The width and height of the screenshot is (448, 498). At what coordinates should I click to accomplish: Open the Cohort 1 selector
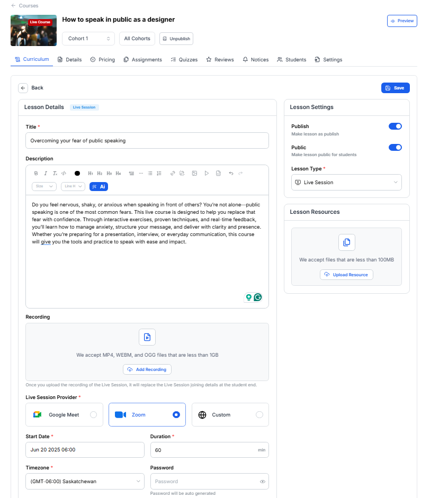point(88,39)
